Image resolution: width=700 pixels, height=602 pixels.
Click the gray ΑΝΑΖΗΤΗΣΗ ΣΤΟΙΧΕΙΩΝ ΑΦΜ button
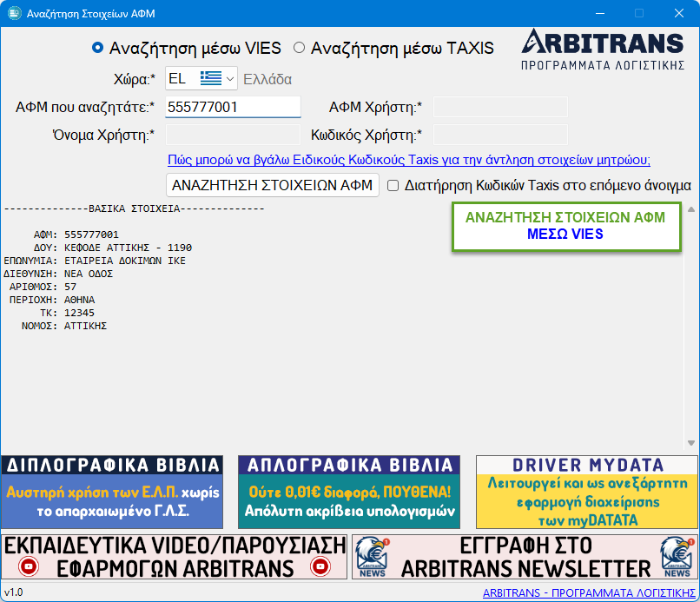coord(273,185)
